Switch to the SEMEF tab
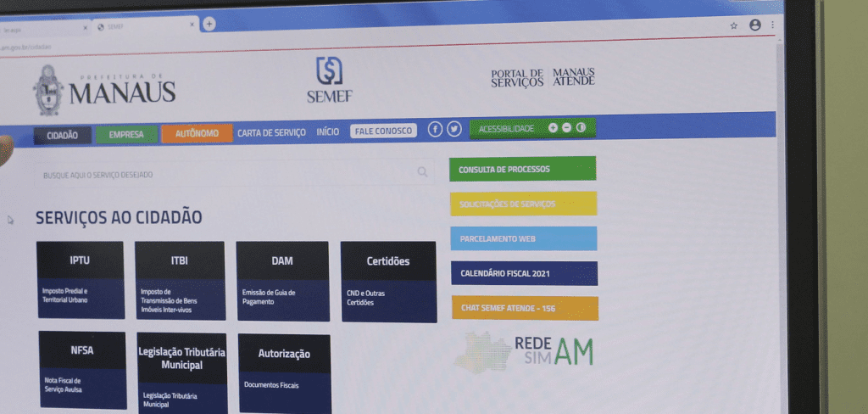 pyautogui.click(x=146, y=26)
